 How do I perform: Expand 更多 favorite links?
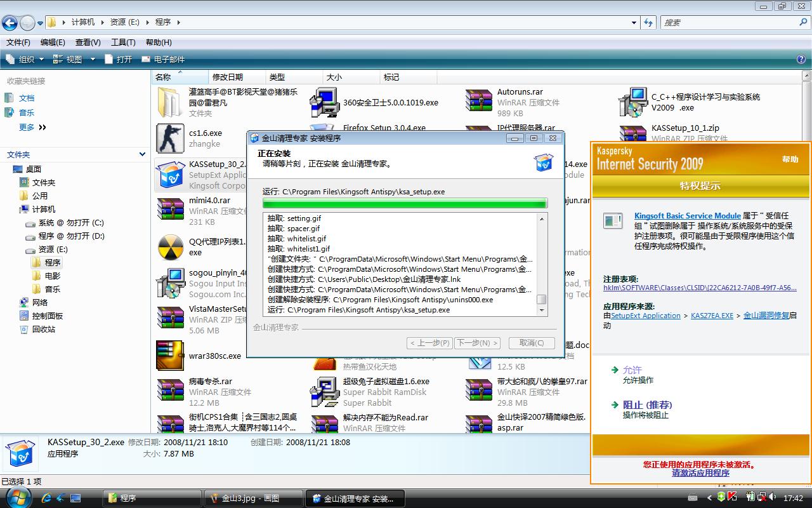coord(32,127)
